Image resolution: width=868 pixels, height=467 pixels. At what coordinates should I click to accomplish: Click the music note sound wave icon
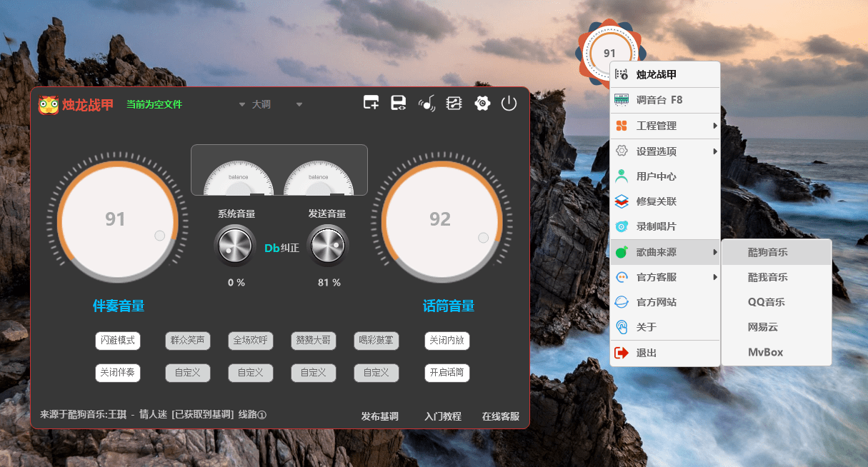(426, 104)
